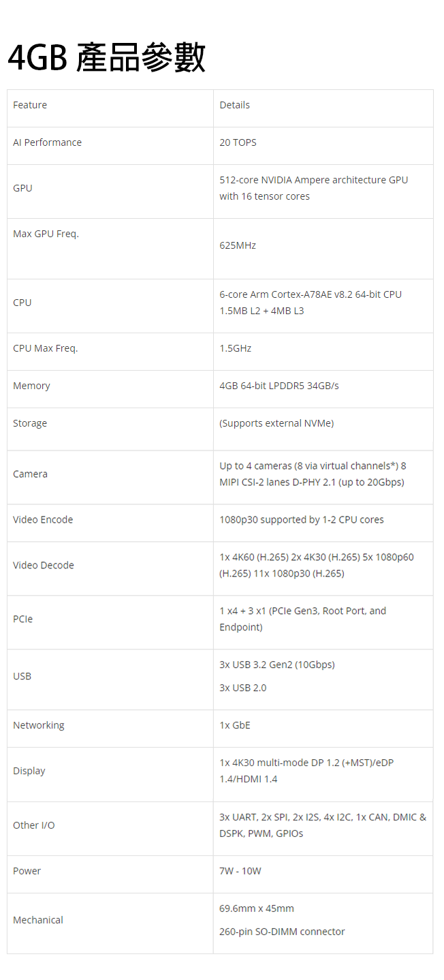The image size is (444, 980).
Task: Select the "AI Performance" row label
Action: [x=47, y=142]
